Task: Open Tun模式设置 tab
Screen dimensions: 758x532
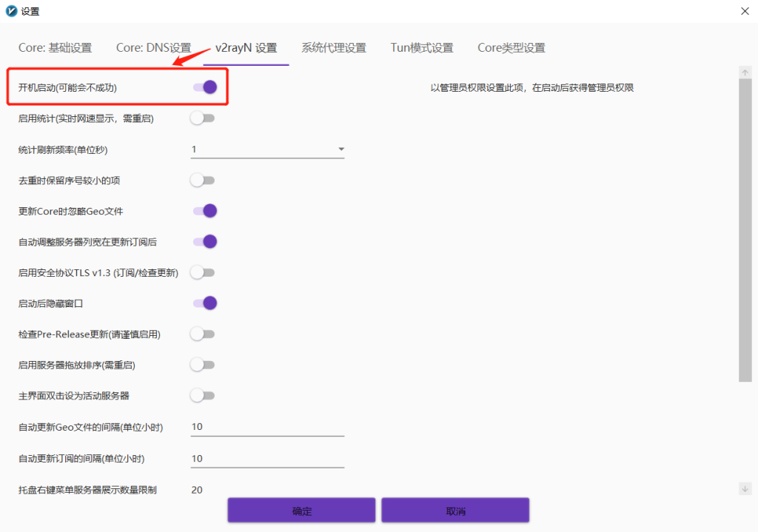Action: (x=421, y=48)
